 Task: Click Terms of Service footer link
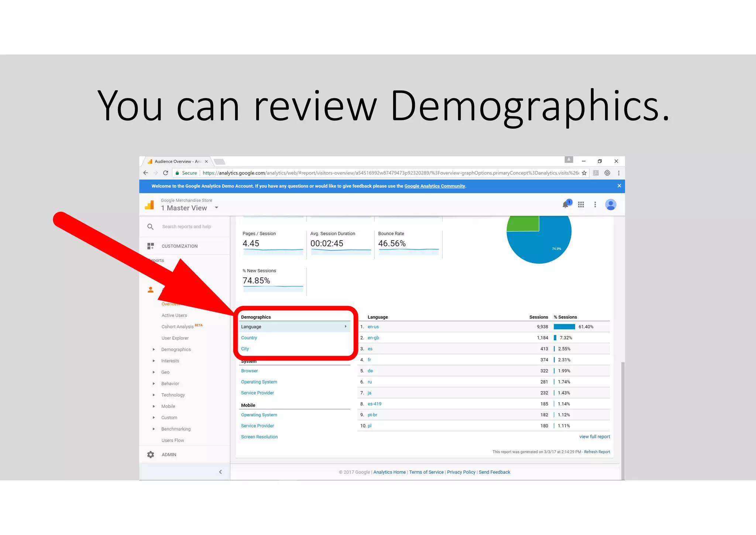pos(426,472)
